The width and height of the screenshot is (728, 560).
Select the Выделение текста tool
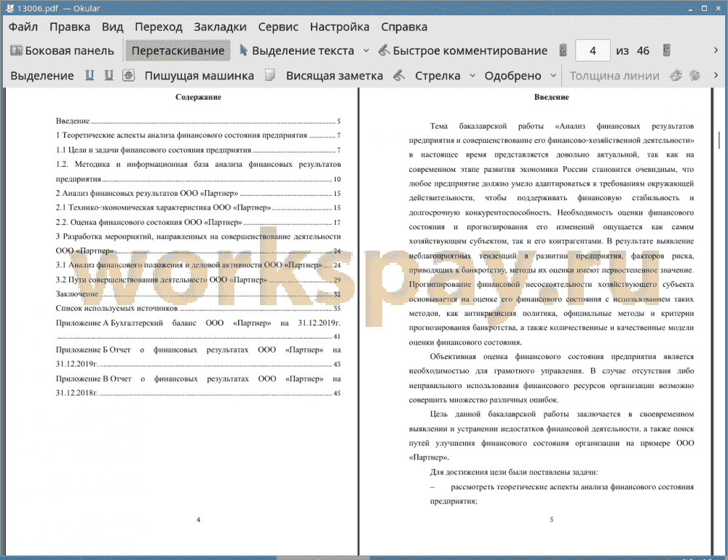click(297, 51)
